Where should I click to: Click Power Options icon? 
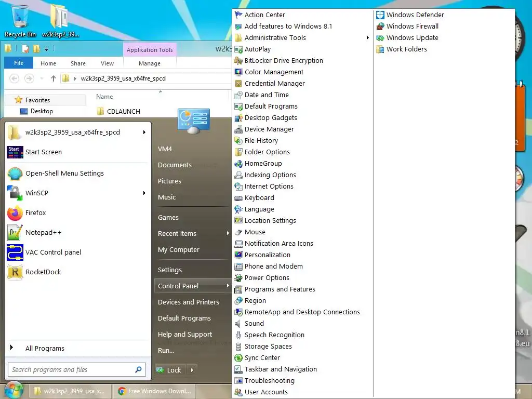tap(238, 278)
